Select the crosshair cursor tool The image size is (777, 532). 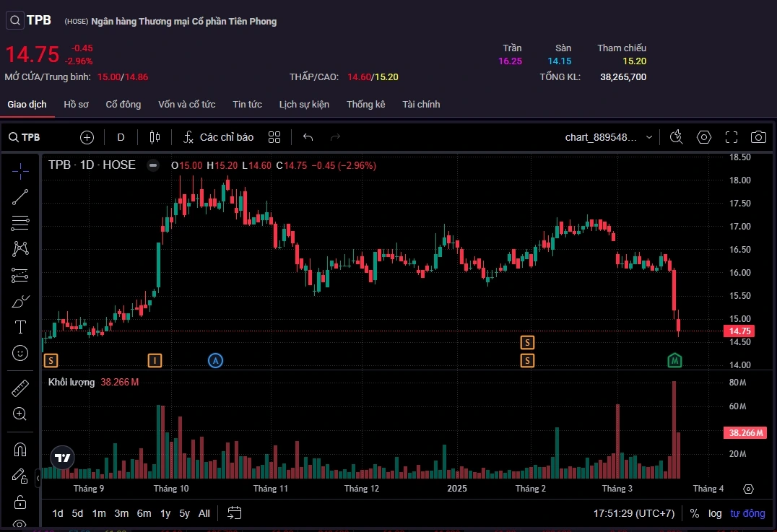[20, 171]
